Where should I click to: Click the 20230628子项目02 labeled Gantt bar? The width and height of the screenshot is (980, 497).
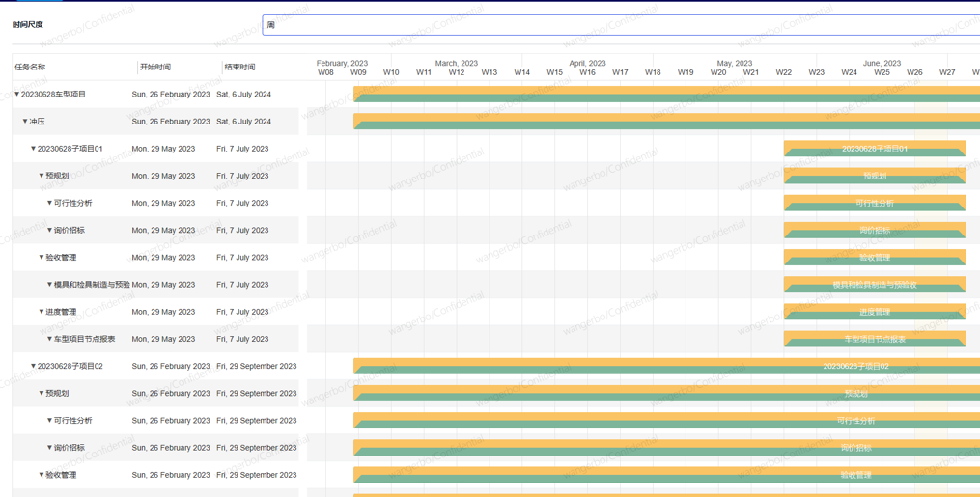click(667, 366)
